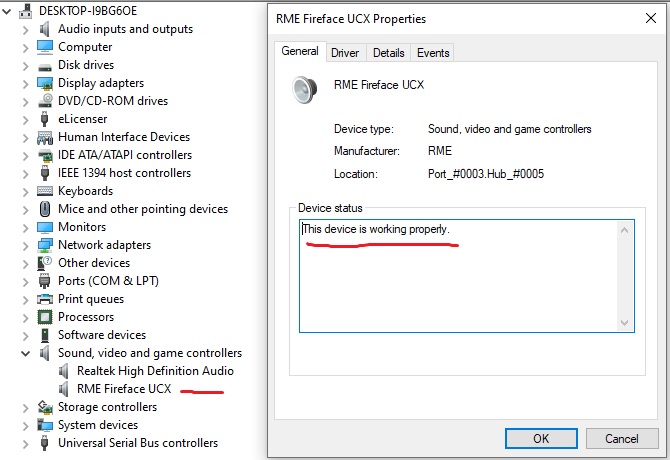
Task: Click the Device status scrollbar down arrow
Action: (x=625, y=323)
